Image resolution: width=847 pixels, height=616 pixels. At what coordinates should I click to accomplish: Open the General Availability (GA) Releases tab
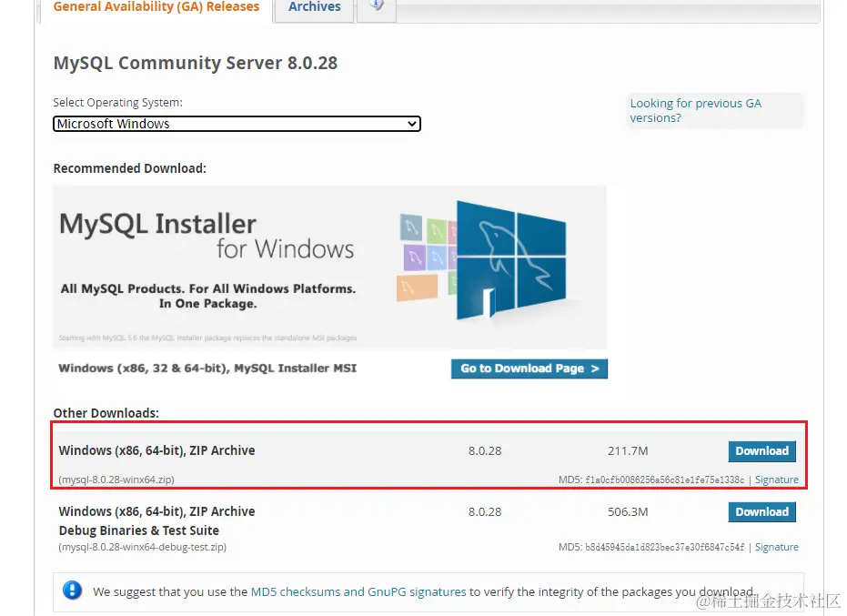point(156,7)
